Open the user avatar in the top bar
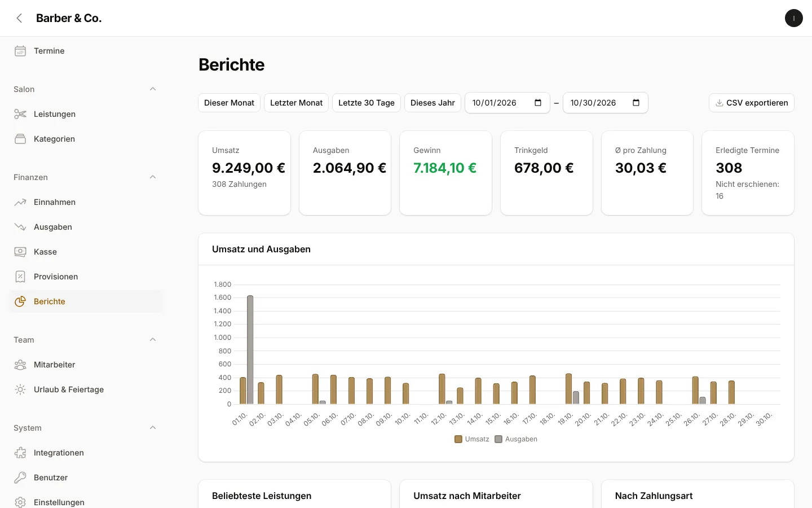812x508 pixels. 793,18
